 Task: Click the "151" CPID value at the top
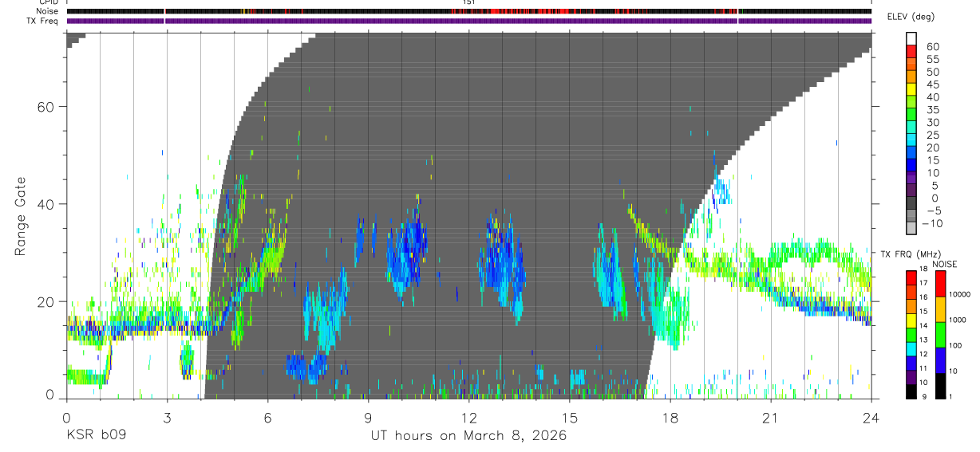(468, 2)
